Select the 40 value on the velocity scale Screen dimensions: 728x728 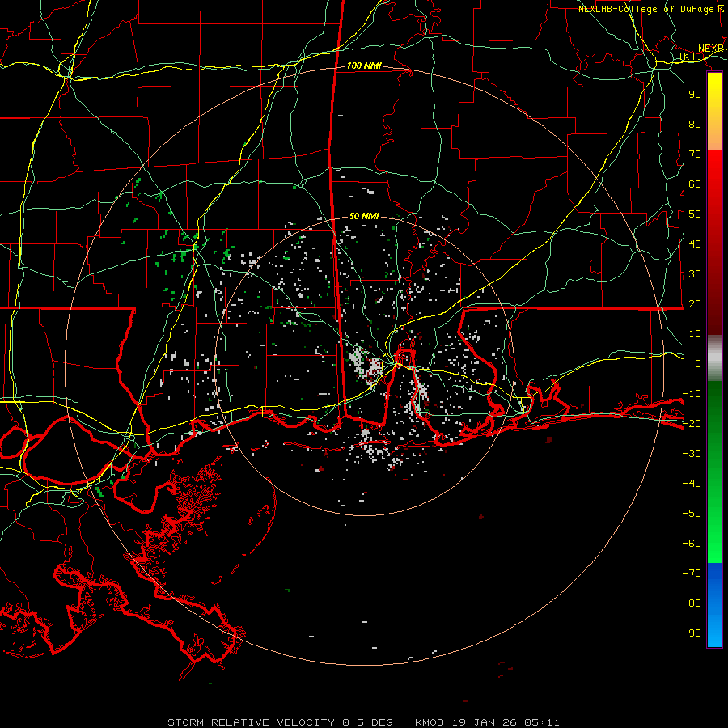[x=695, y=244]
